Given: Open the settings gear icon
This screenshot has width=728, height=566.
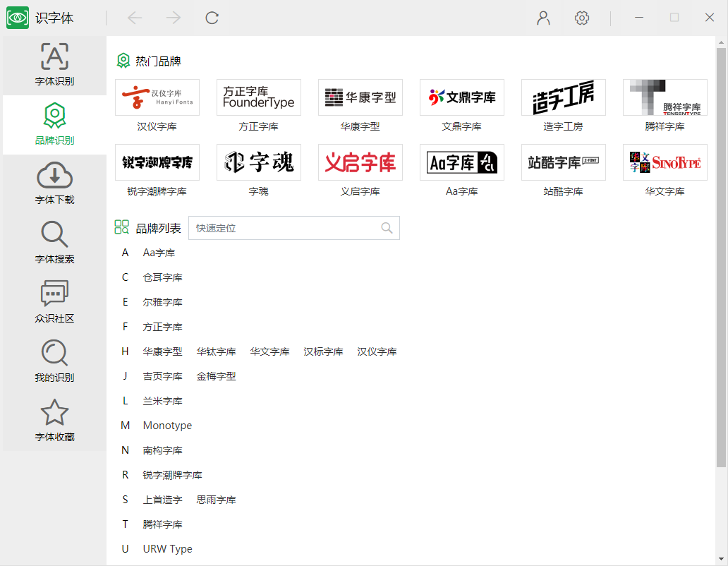Looking at the screenshot, I should [x=582, y=18].
